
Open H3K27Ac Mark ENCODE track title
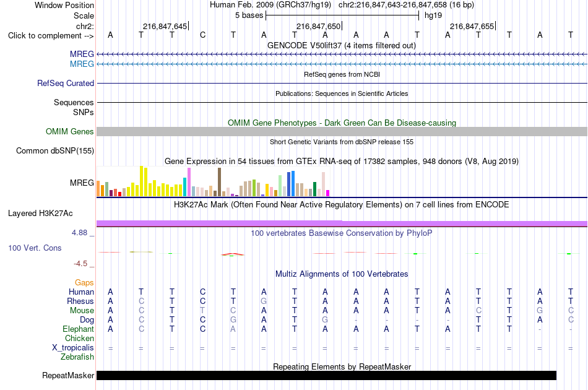[341, 205]
